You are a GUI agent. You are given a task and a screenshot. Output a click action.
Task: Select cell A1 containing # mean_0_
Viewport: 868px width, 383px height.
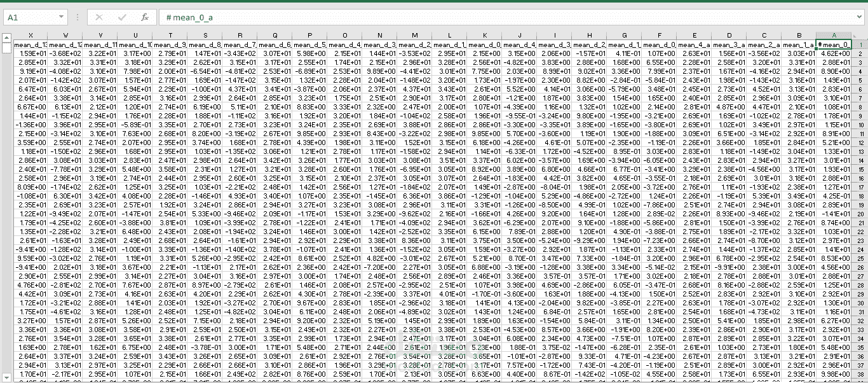click(x=834, y=45)
